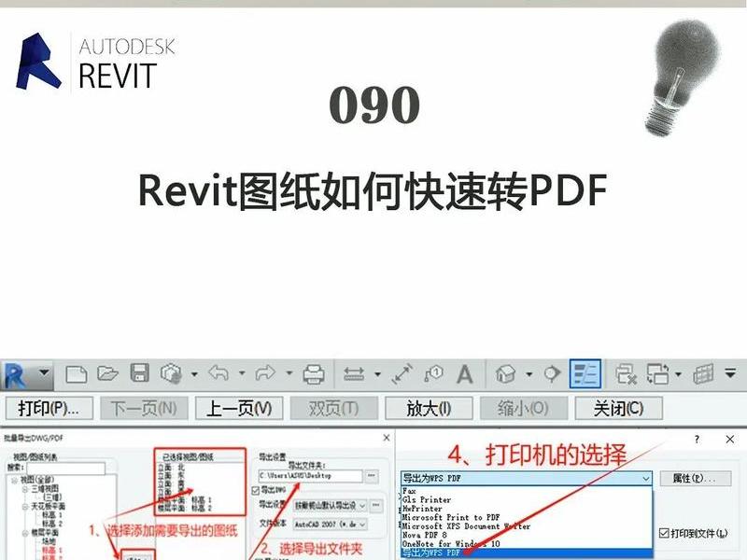This screenshot has height=560, width=747.
Task: Expand the Switch Windows dropdown arrow
Action: [x=678, y=374]
